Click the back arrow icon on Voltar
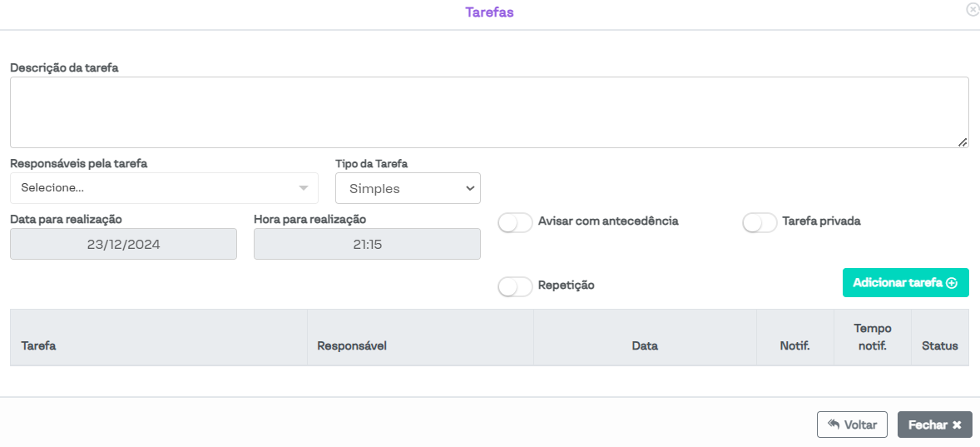Image resolution: width=980 pixels, height=447 pixels. pos(834,424)
